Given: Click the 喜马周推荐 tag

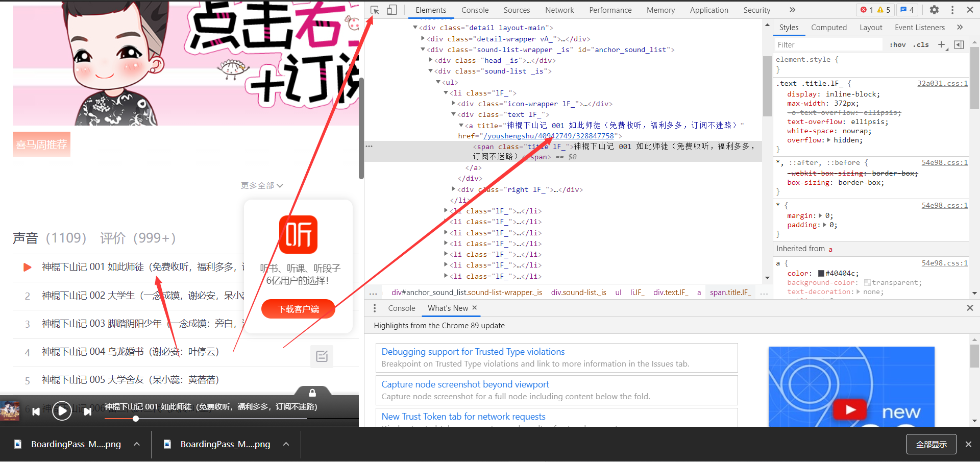Looking at the screenshot, I should [41, 144].
